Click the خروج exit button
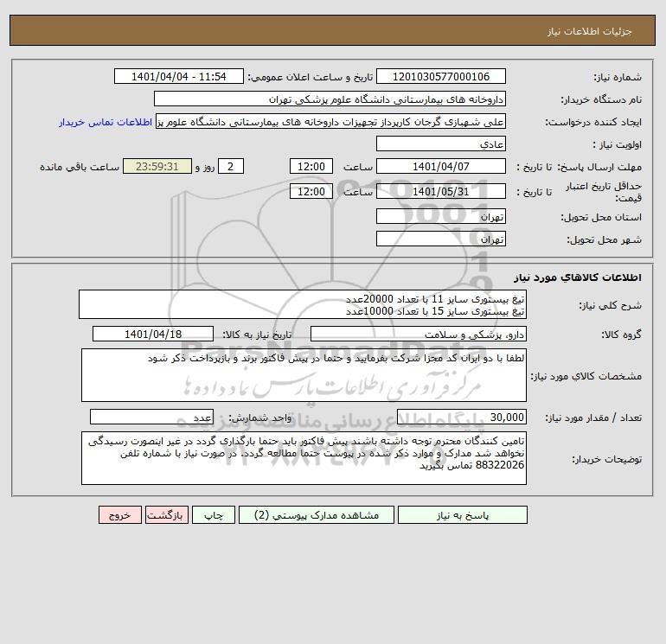Viewport: 666px width, 644px height. click(119, 515)
